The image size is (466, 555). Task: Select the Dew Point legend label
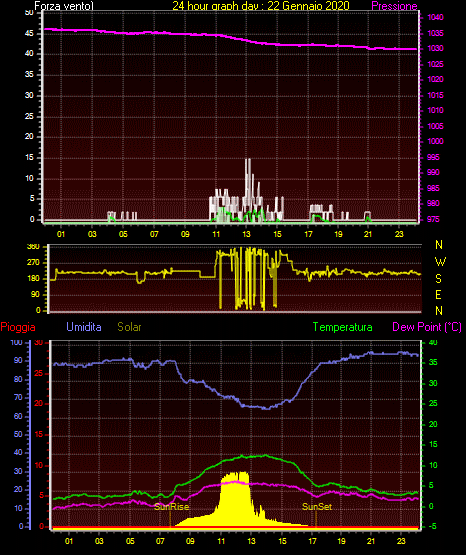click(x=427, y=327)
